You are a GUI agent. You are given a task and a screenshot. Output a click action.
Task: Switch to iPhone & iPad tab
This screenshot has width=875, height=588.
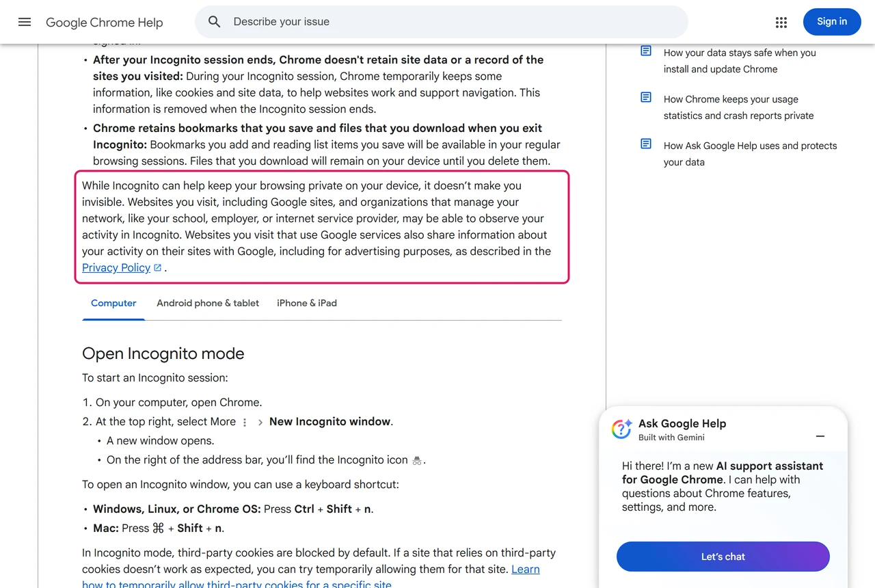(x=307, y=304)
